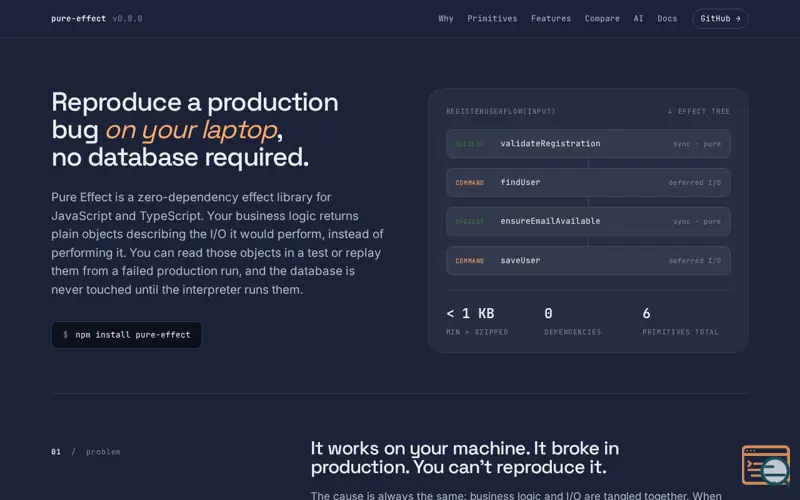Click the SUCCESS badge beside validateRegistration
This screenshot has height=500, width=800.
coord(469,144)
